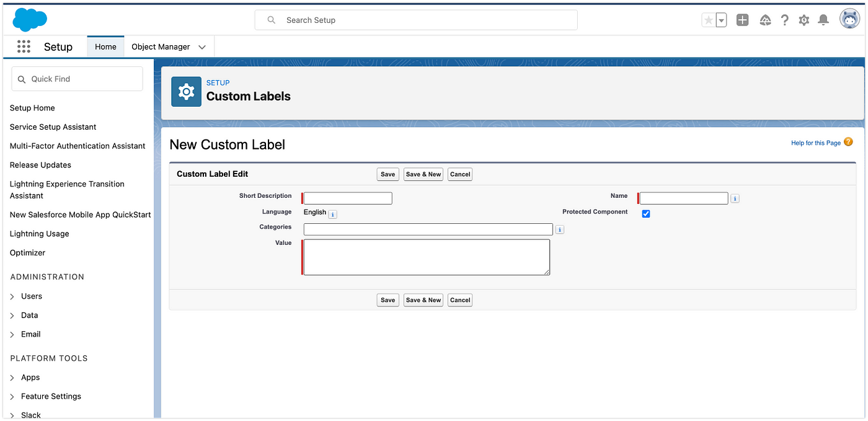This screenshot has width=868, height=421.
Task: Focus the Quick Find box
Action: [77, 79]
